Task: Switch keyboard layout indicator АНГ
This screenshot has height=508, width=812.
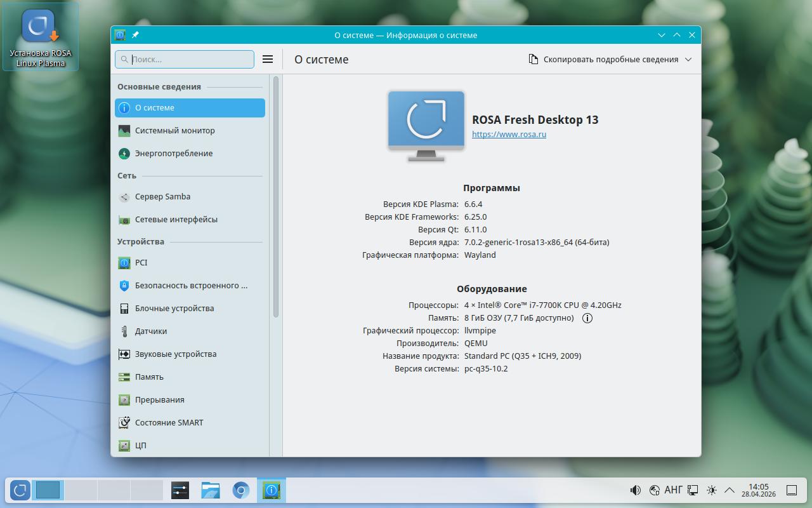Action: (673, 490)
